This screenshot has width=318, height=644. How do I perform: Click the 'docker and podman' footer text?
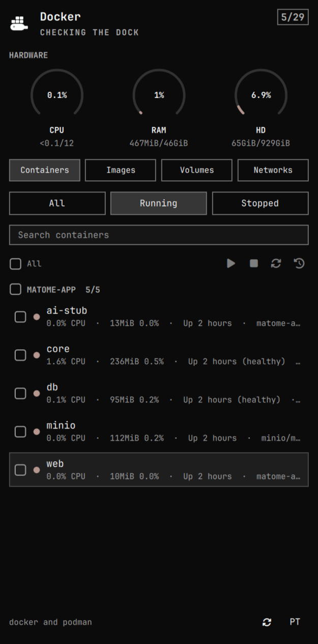50,622
